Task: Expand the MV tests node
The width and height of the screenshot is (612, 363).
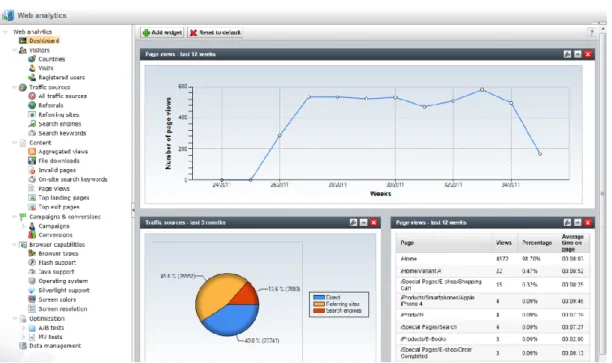Action: point(23,337)
